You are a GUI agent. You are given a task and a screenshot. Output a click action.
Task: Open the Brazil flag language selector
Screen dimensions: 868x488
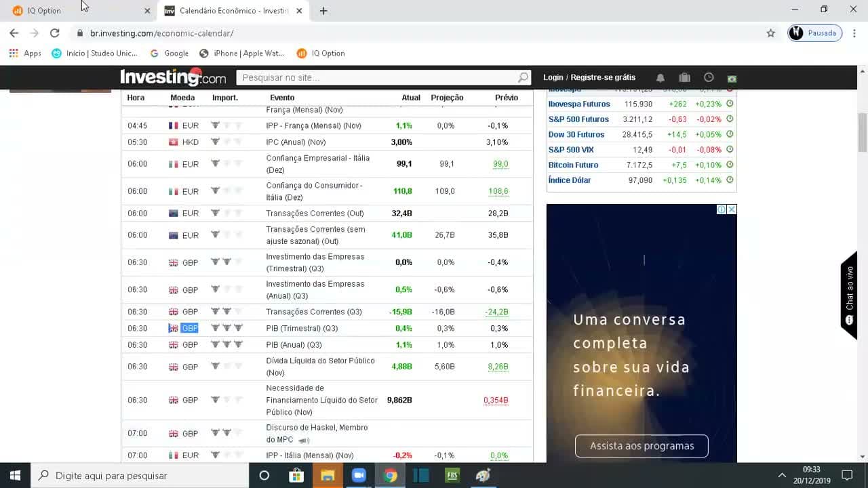pos(732,79)
